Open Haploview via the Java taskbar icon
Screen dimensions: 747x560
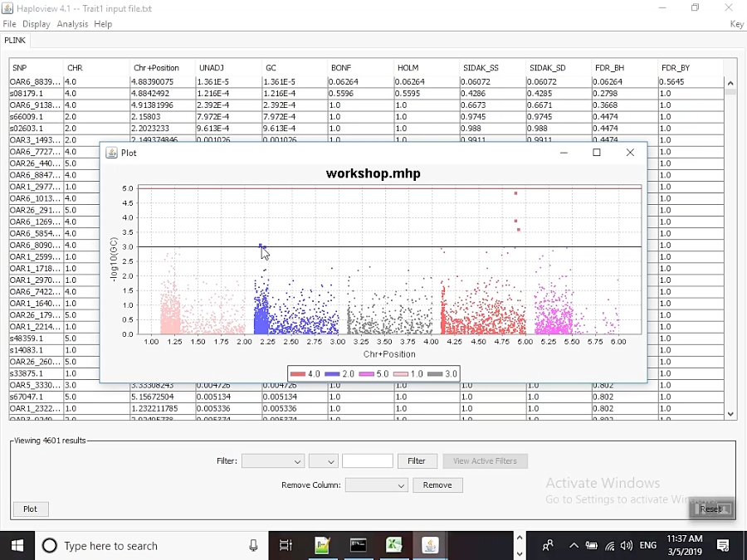coord(430,545)
